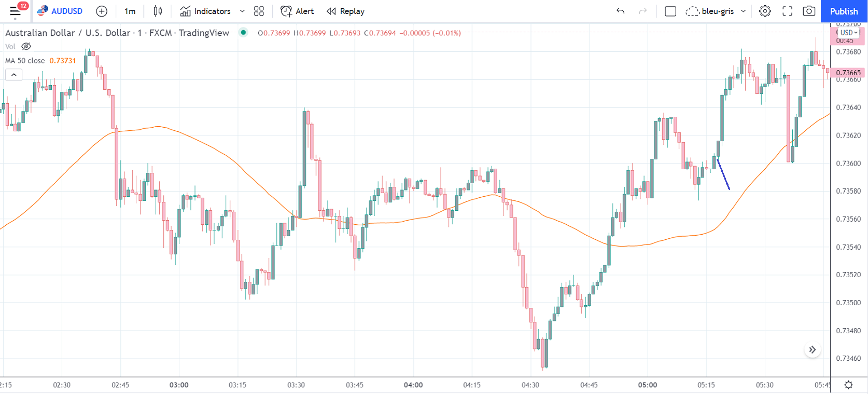Toggle volume indicator visibility eye icon
Screen dimensions: 868x394
pyautogui.click(x=26, y=46)
